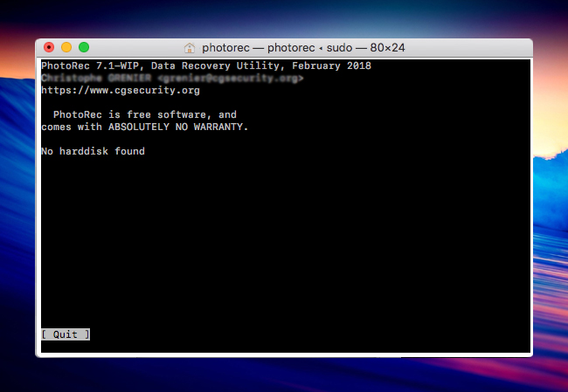Select the highlighted Quit option
The height and width of the screenshot is (392, 568).
tap(65, 334)
